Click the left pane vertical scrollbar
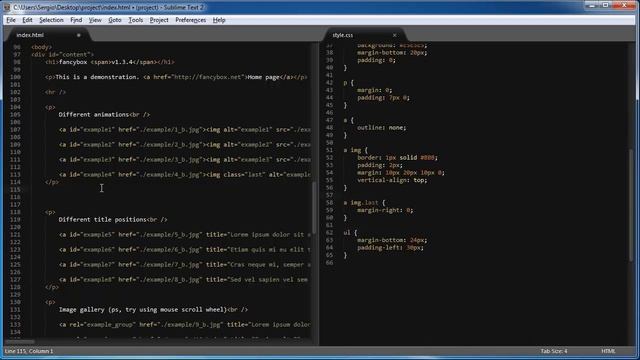The image size is (640, 360). point(314,207)
